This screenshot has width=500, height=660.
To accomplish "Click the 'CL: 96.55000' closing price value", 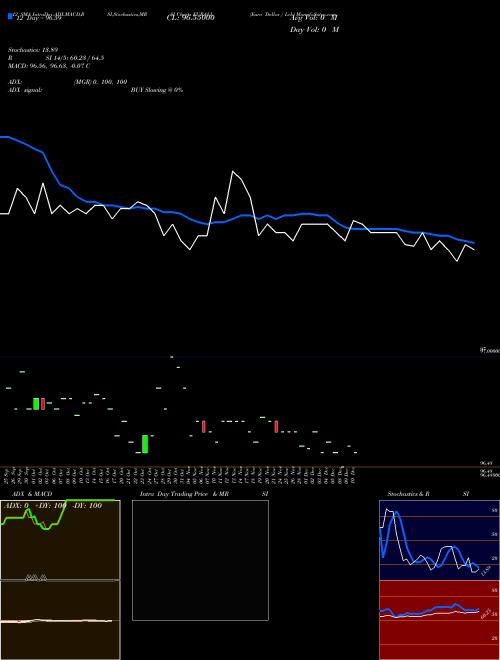I will coord(191,18).
